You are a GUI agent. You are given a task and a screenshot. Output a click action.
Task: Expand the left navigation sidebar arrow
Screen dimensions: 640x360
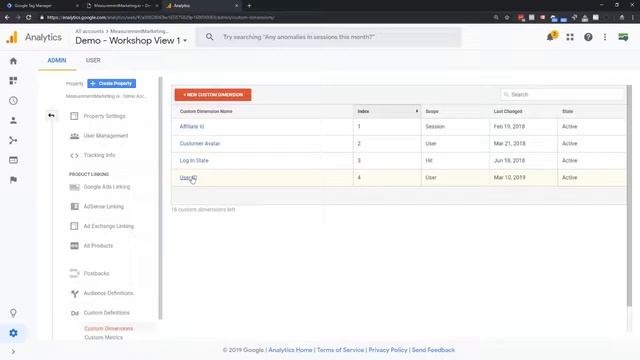(13, 351)
